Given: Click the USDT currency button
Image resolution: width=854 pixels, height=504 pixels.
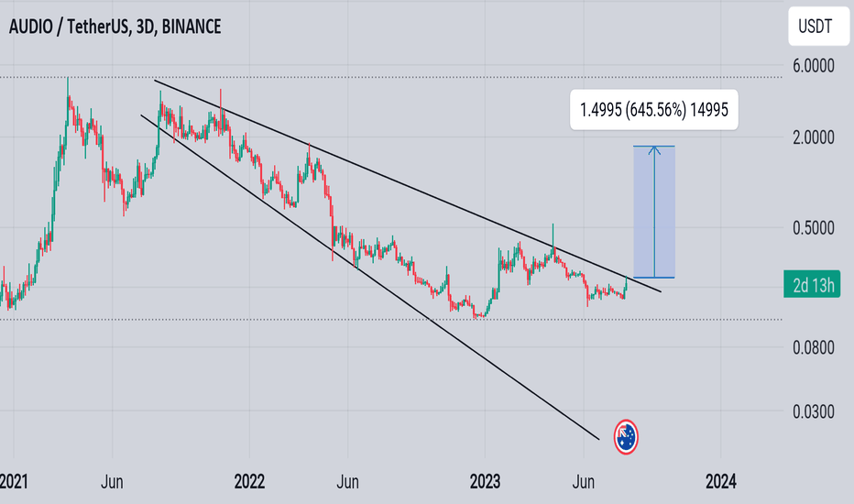Looking at the screenshot, I should 818,27.
